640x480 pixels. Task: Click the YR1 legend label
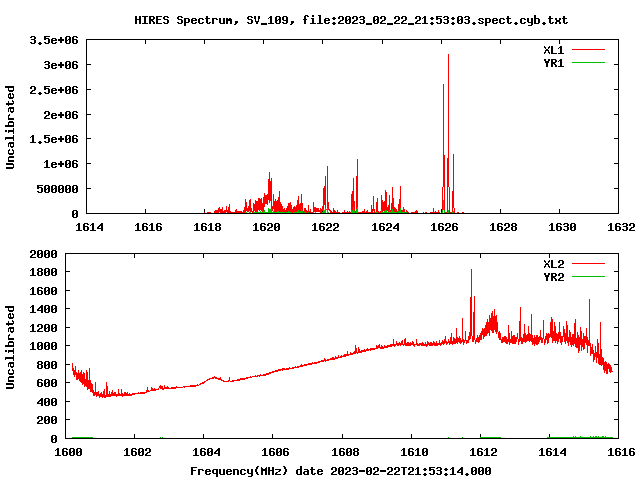click(553, 63)
